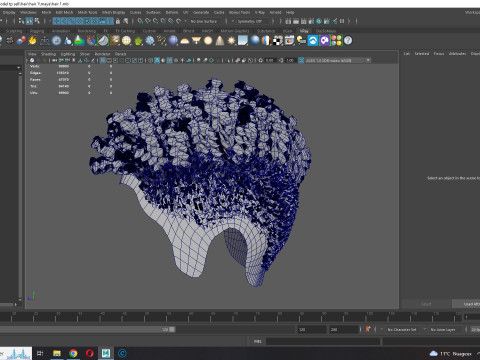Click the four colored dots shelf icon
Image resolution: width=480 pixels, height=360 pixels.
coord(337,41)
